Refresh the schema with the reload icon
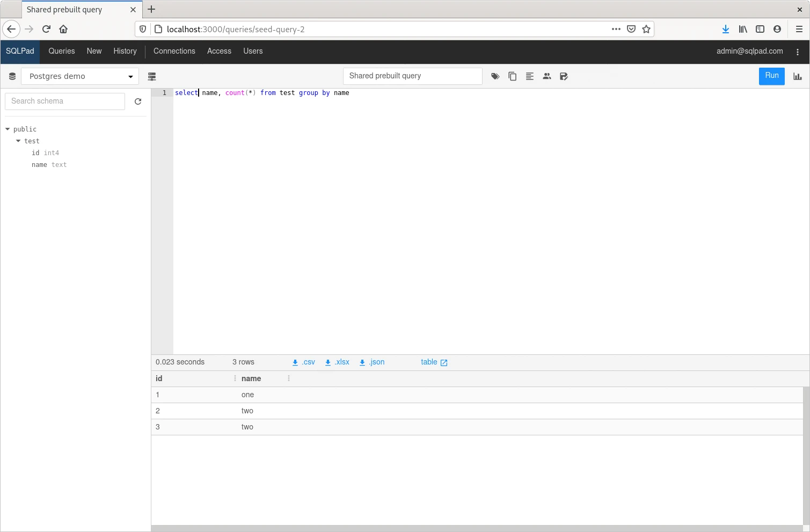The height and width of the screenshot is (532, 810). [x=138, y=101]
